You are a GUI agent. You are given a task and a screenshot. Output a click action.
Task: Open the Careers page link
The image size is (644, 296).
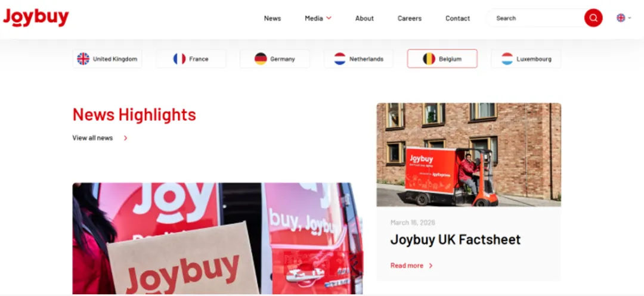pyautogui.click(x=410, y=18)
